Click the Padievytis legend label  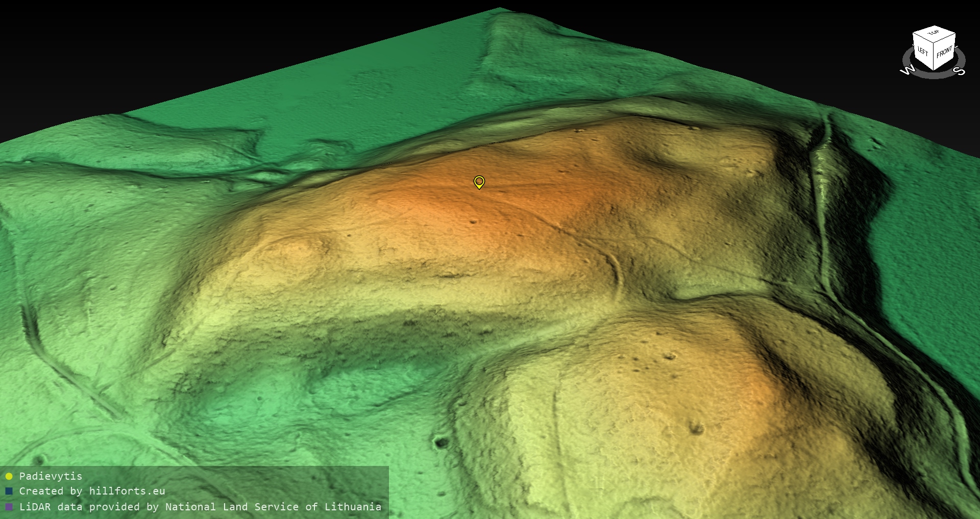coord(51,476)
